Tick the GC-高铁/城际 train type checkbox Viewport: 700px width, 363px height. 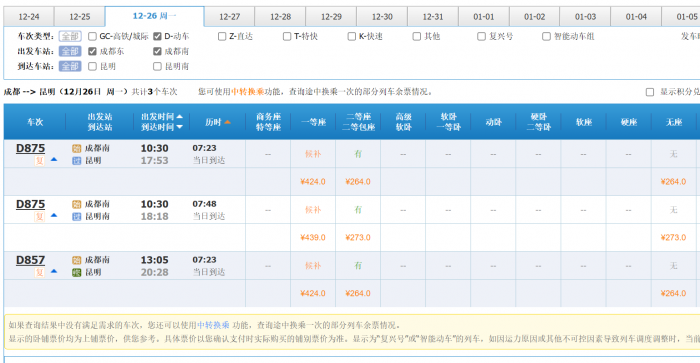tap(92, 36)
